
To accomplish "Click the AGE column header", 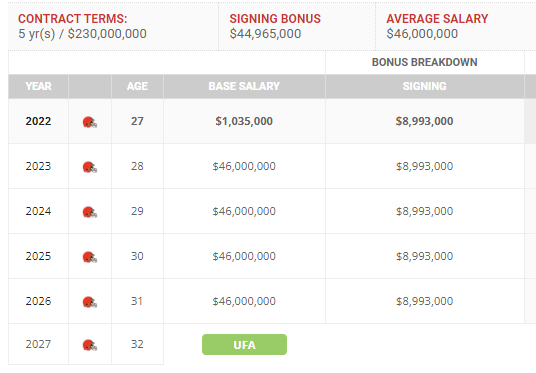I will [137, 86].
